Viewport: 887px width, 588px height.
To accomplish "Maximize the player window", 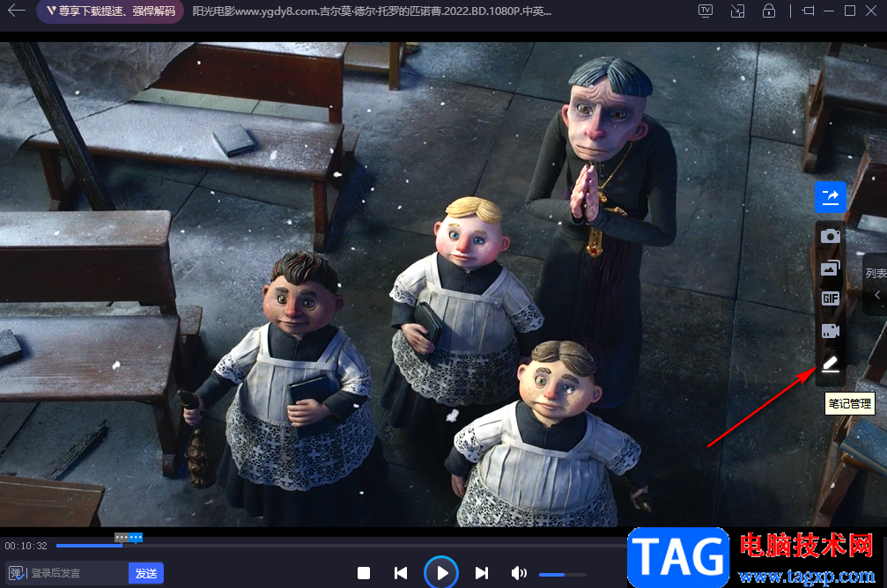I will tap(850, 11).
